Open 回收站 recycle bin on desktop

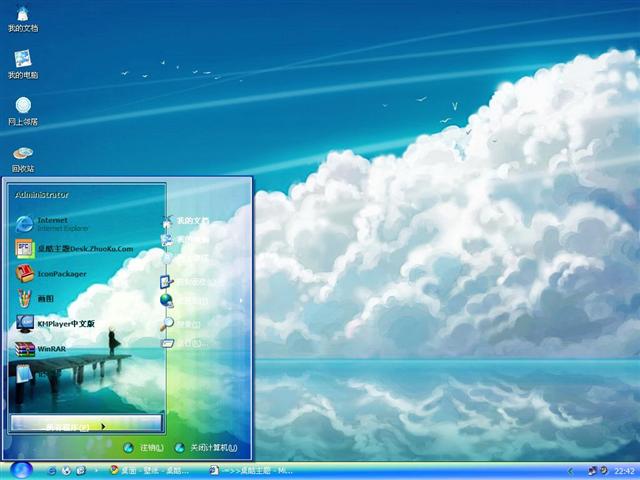(23, 159)
